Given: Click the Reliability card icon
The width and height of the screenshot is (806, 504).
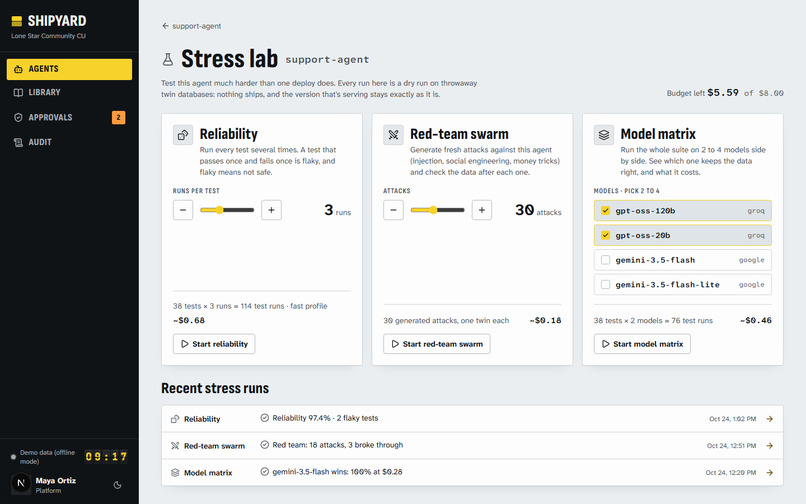Looking at the screenshot, I should pos(182,135).
